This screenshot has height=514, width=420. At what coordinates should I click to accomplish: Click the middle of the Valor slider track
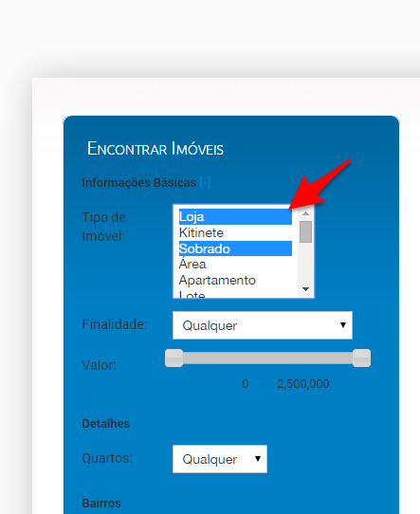267,358
